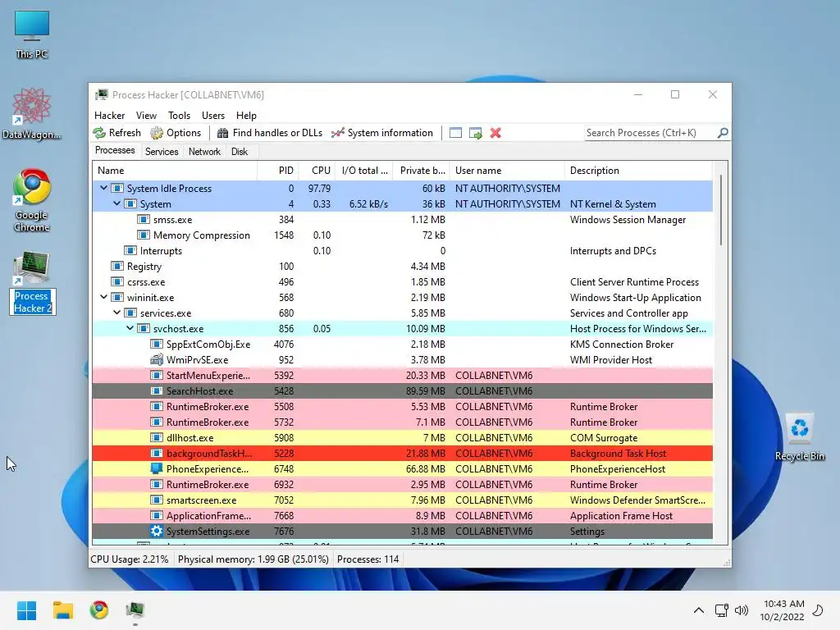The height and width of the screenshot is (630, 840).
Task: Open the Tools menu
Action: (x=179, y=115)
